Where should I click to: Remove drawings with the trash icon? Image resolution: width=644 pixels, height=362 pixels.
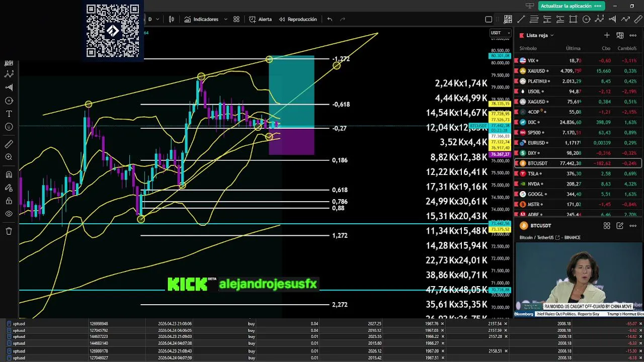(x=9, y=231)
